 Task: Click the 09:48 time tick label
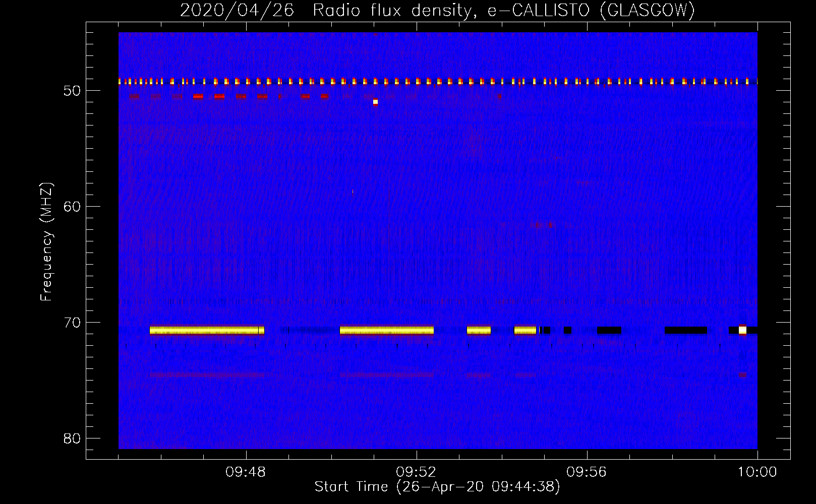[x=246, y=473]
